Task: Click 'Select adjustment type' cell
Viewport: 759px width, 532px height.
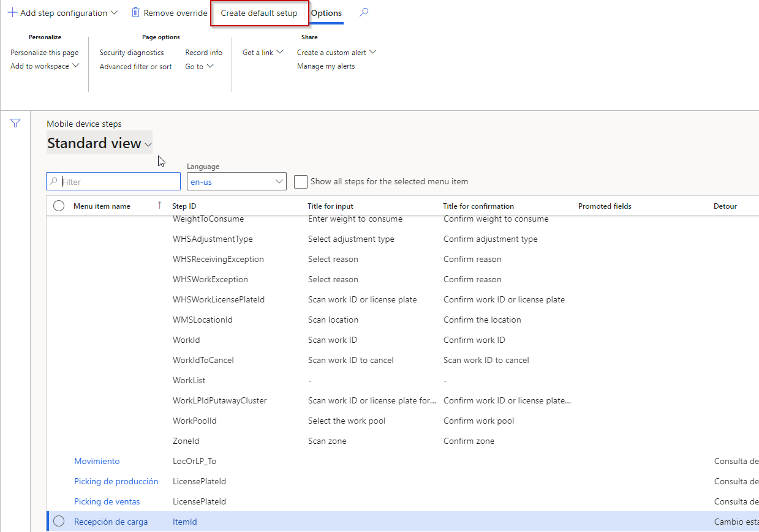Action: pyautogui.click(x=351, y=239)
